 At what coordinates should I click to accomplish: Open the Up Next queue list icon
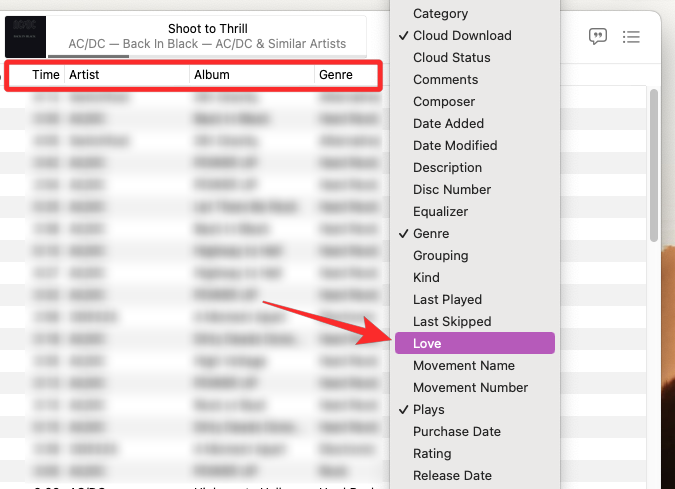(x=631, y=37)
